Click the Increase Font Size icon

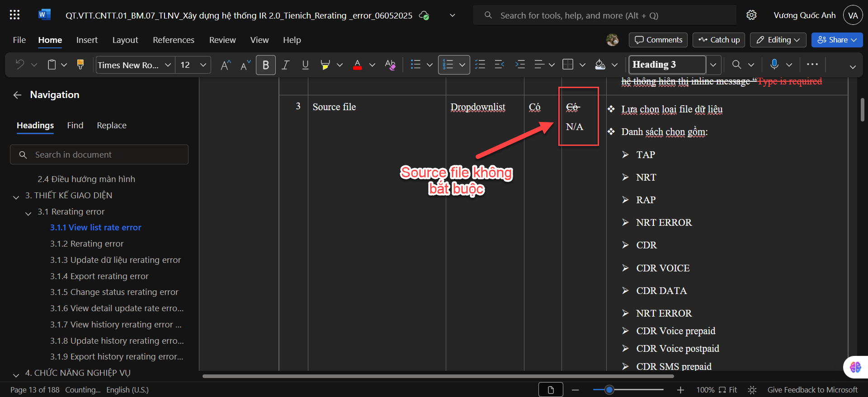click(225, 65)
